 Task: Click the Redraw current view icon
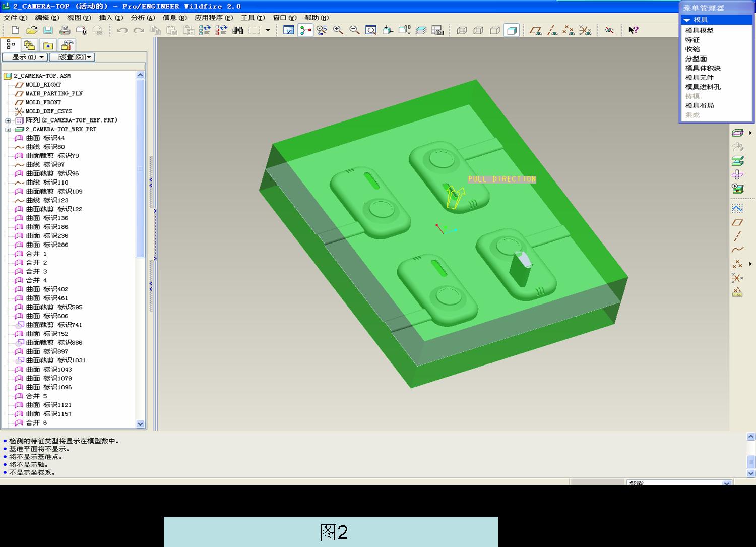[289, 30]
